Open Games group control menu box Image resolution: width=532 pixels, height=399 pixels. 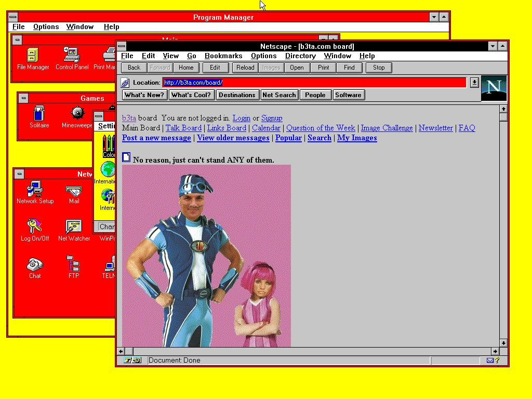click(23, 98)
